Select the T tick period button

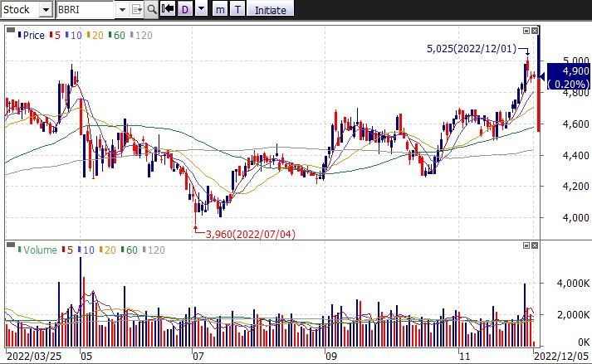click(x=237, y=10)
